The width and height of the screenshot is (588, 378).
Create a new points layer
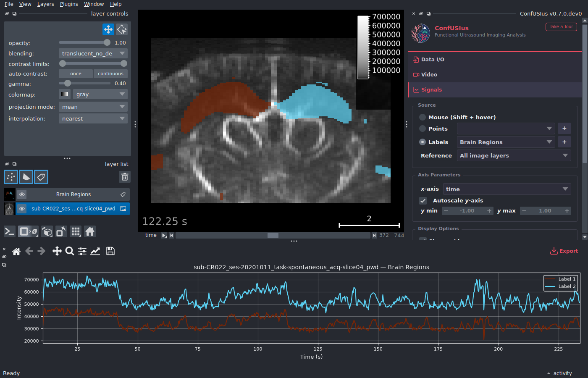click(x=11, y=177)
